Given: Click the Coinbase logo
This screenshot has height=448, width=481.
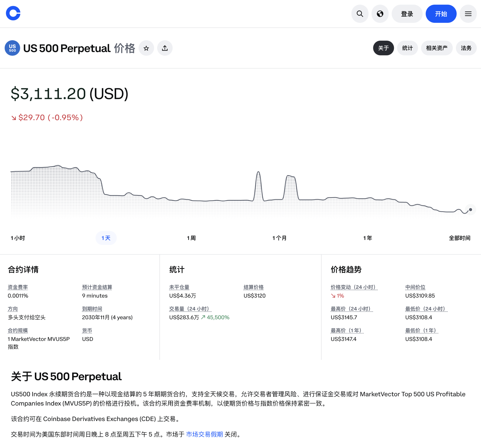Looking at the screenshot, I should click(13, 13).
